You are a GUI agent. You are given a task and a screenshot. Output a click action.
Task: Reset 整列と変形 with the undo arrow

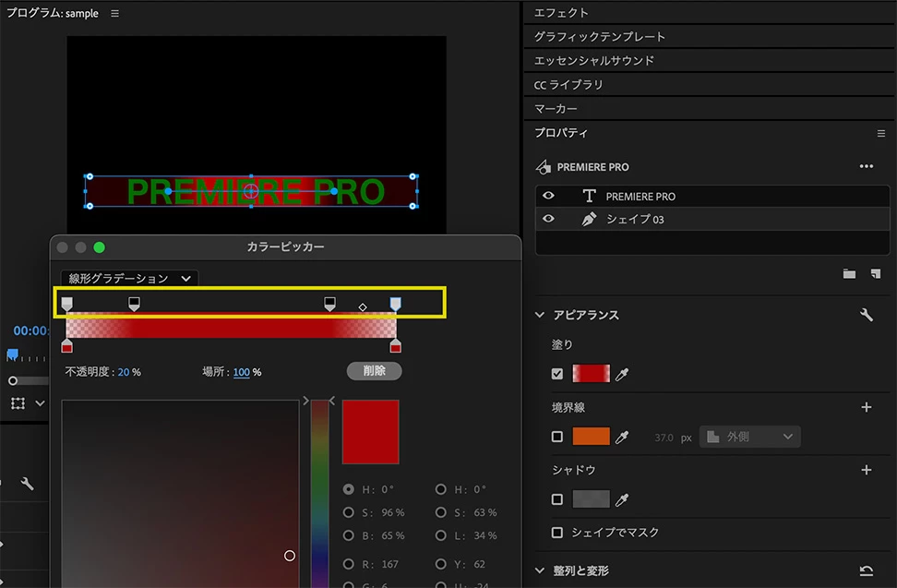(867, 570)
